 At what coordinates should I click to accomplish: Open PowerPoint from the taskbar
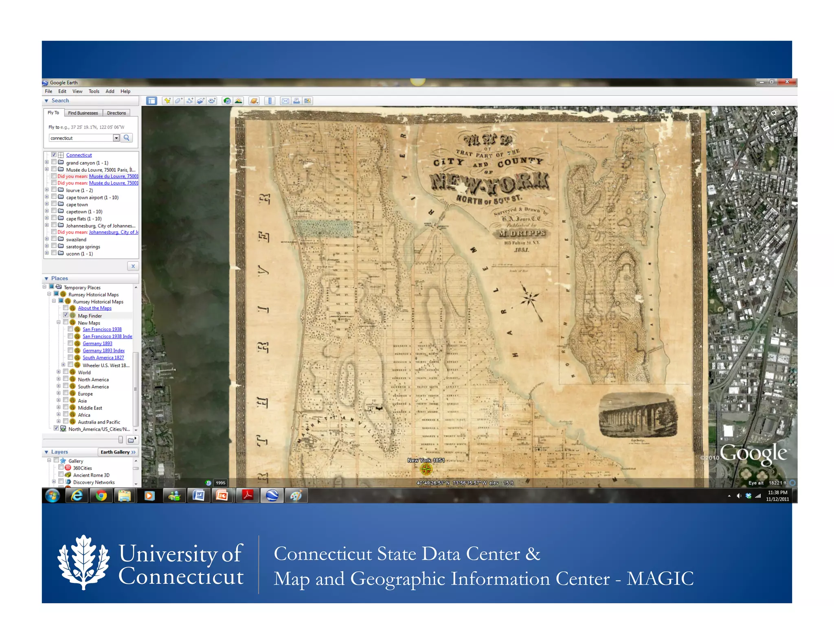222,495
